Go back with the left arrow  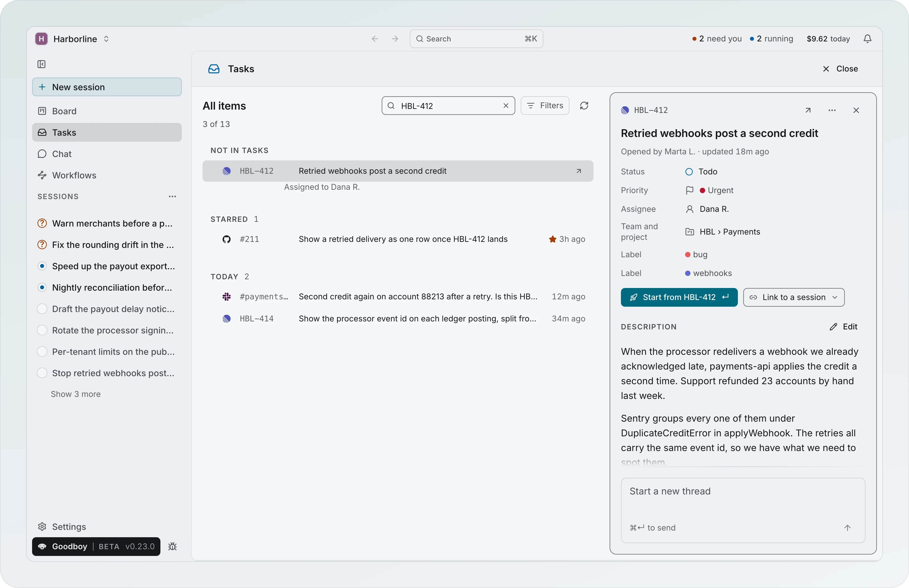pyautogui.click(x=375, y=39)
